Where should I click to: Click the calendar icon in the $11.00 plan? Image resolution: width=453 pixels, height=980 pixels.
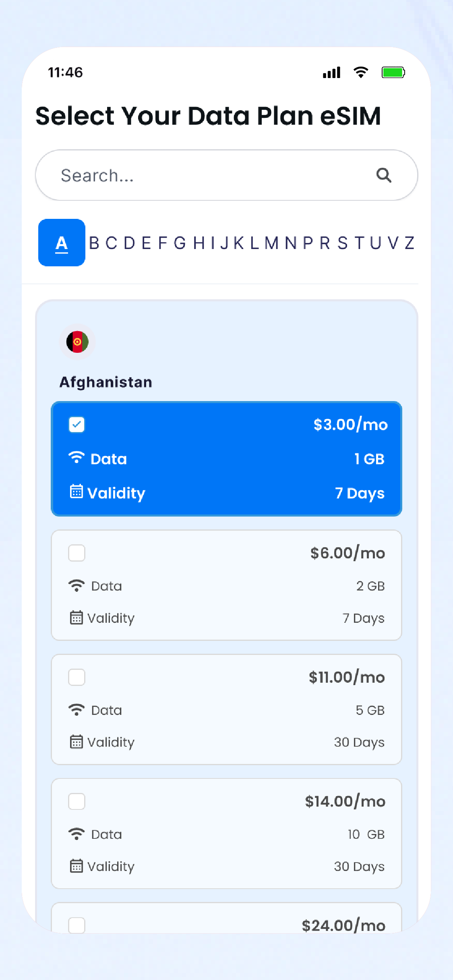(77, 741)
